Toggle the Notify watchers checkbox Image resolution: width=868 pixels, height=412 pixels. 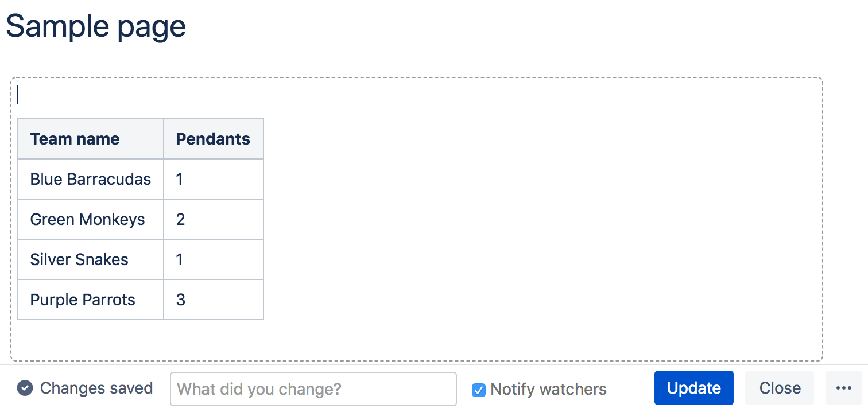click(x=478, y=390)
